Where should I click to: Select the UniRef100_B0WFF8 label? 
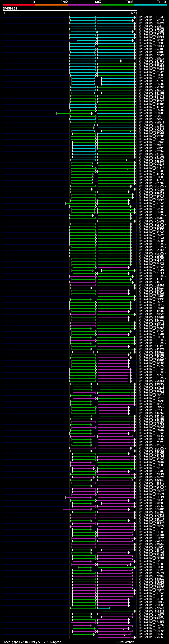[152, 201]
